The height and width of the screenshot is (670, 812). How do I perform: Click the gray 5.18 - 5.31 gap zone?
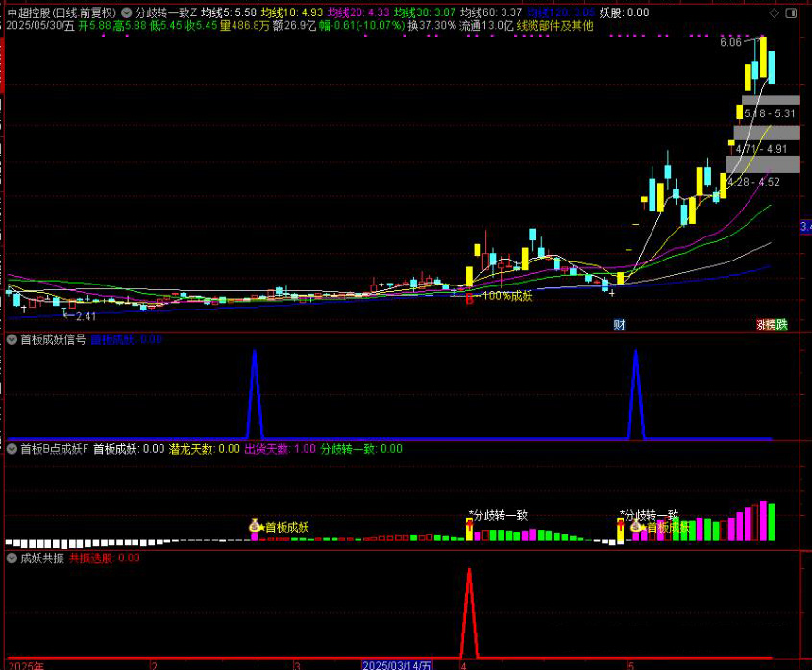[770, 112]
